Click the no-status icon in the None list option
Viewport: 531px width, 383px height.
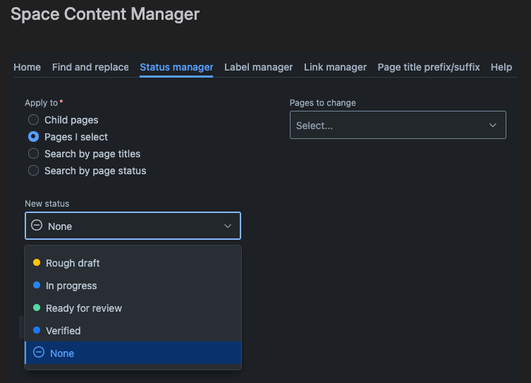click(39, 352)
